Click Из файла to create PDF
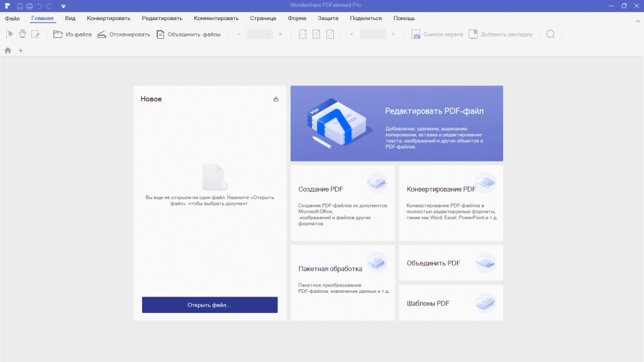Viewport: 644px width, 362px height. [x=72, y=35]
